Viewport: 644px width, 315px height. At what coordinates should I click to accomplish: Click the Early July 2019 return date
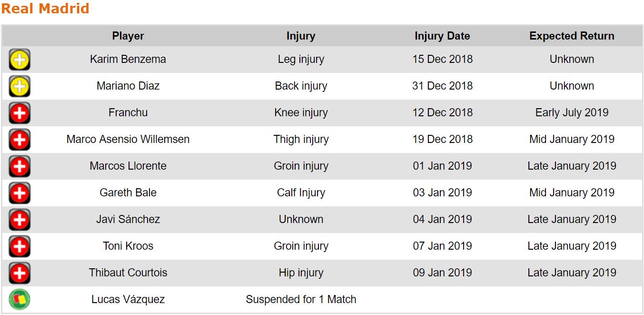pyautogui.click(x=572, y=113)
